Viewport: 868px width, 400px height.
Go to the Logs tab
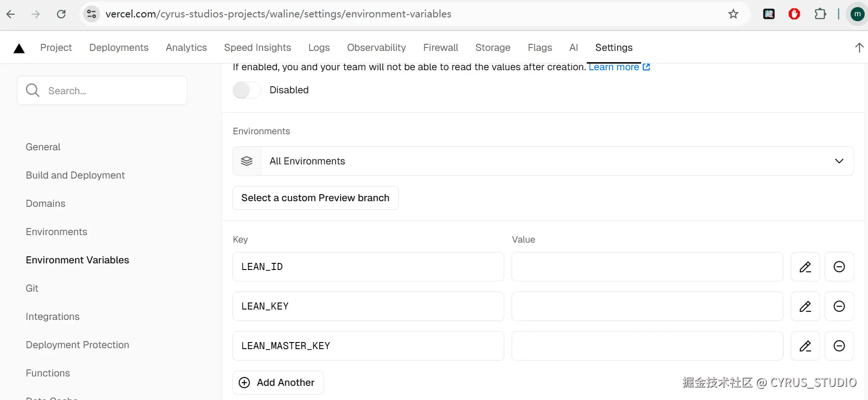click(319, 48)
